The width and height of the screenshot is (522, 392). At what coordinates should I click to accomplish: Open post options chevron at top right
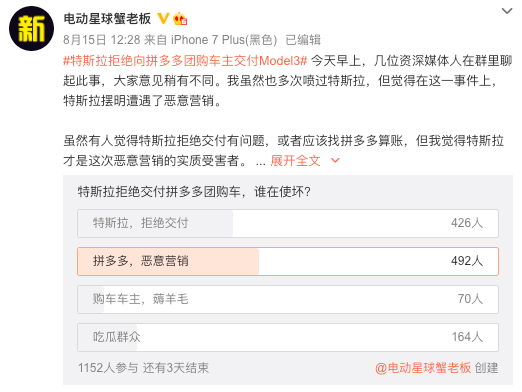pyautogui.click(x=507, y=11)
